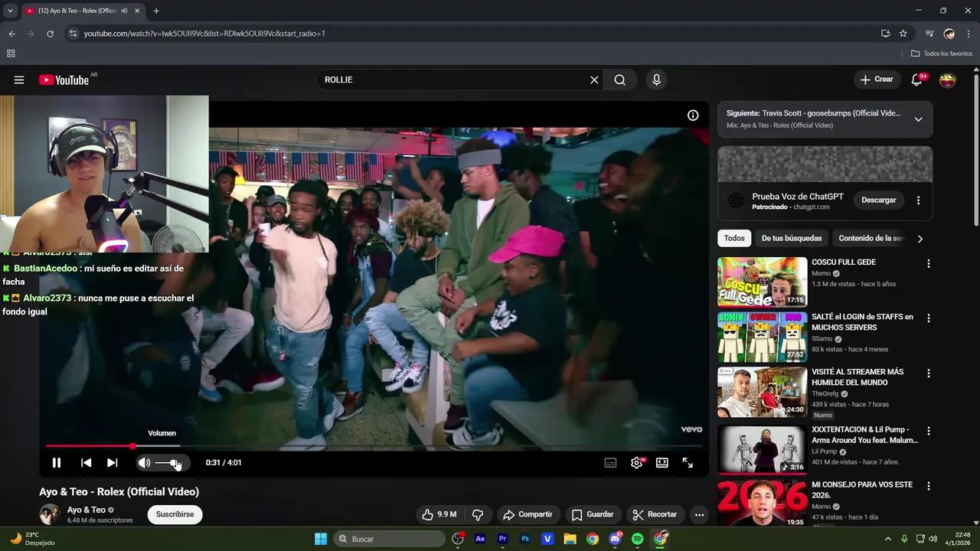980x551 pixels.
Task: Click Descargar on the ChatGPT ad
Action: click(x=879, y=200)
